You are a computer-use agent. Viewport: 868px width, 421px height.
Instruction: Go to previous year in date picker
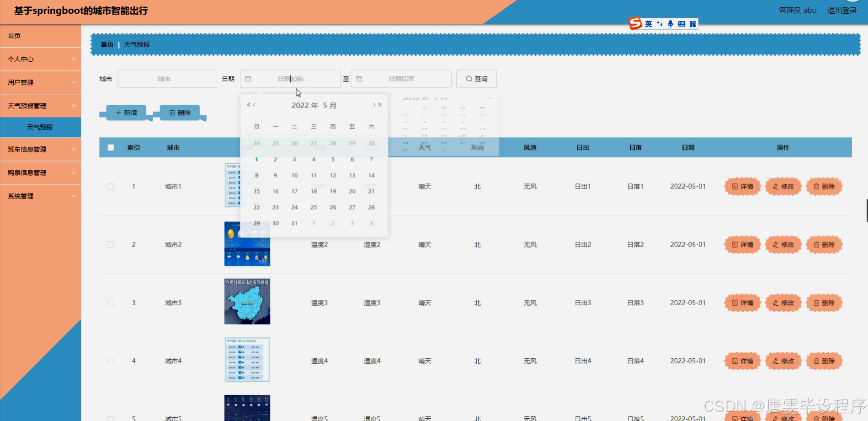(249, 105)
